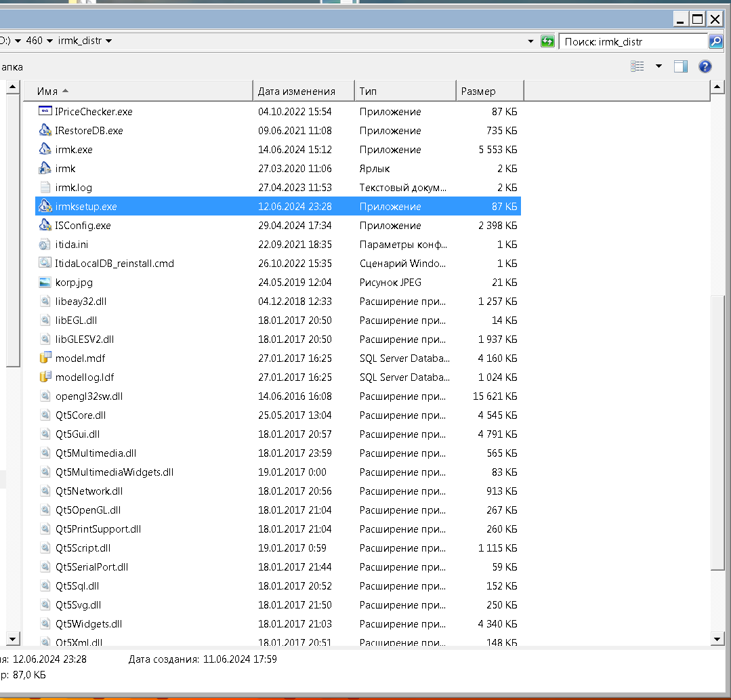Select the Qt5Widgets.dll file name
Viewport: 731px width, 700px height.
coord(89,623)
